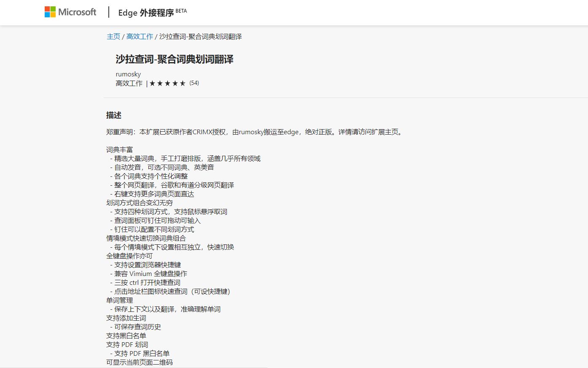Click the five-star rating icons
This screenshot has width=588, height=368.
click(167, 83)
